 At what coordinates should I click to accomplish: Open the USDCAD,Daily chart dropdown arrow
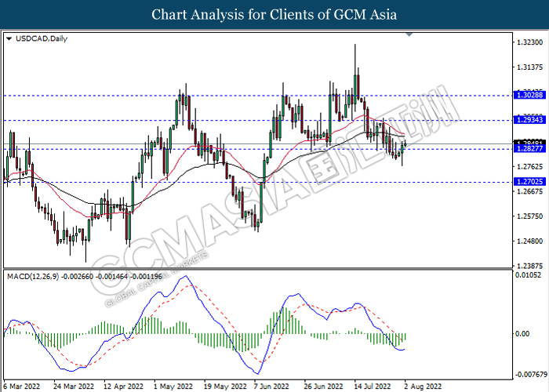coord(9,38)
